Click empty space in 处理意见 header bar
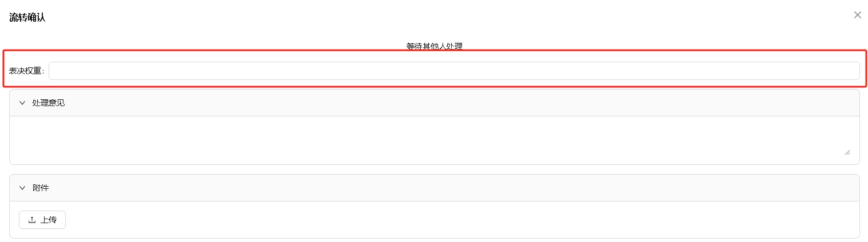 (457, 103)
